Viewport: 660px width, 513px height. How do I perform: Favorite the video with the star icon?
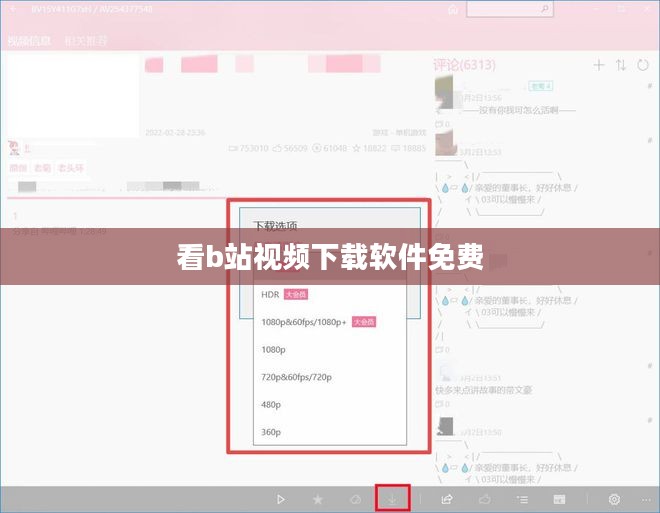318,499
